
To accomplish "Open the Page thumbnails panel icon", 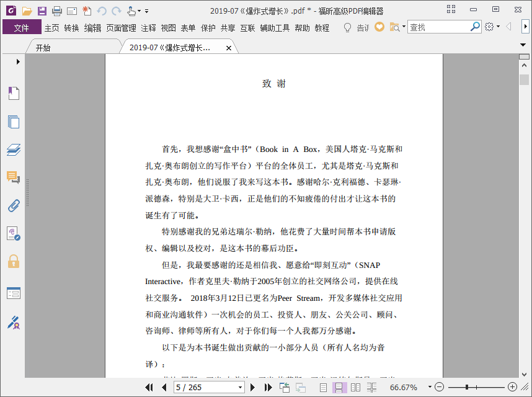I will [x=14, y=122].
